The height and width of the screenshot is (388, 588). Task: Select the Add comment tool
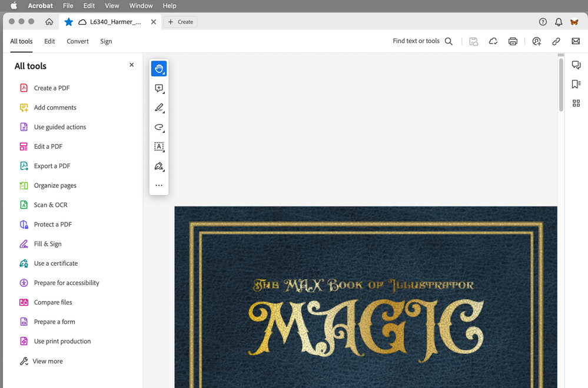(159, 88)
